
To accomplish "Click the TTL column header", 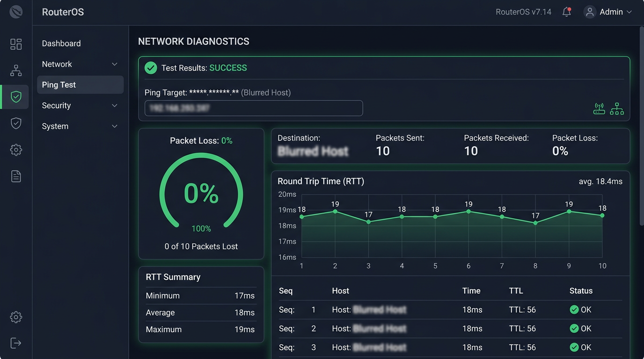I will click(x=516, y=291).
